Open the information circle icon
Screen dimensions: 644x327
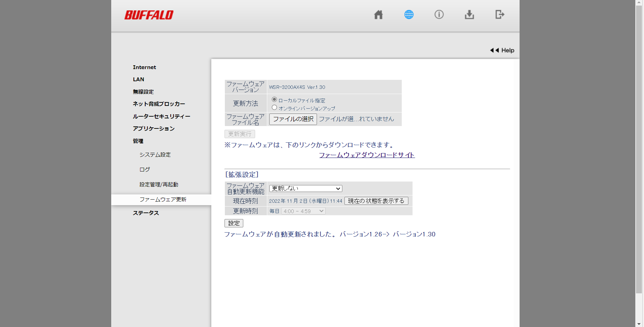coord(439,15)
